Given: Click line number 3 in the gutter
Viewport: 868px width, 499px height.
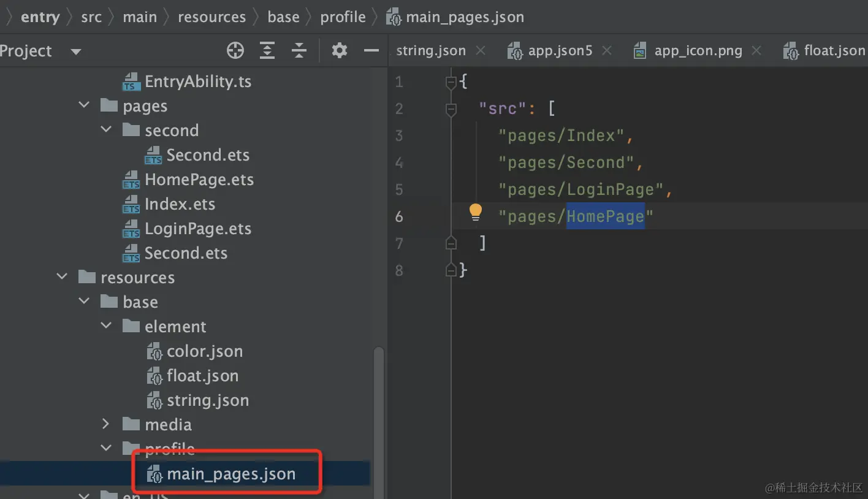Looking at the screenshot, I should 399,135.
